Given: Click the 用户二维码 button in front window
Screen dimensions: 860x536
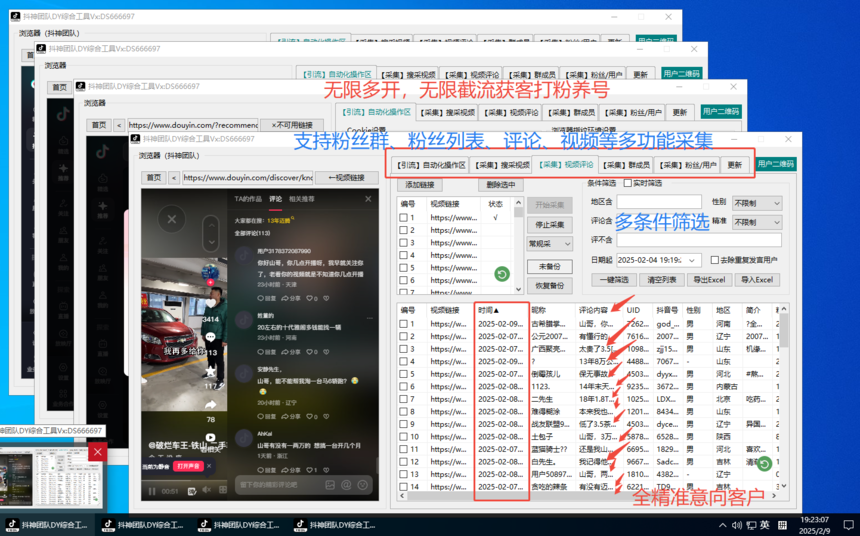Looking at the screenshot, I should pos(776,164).
